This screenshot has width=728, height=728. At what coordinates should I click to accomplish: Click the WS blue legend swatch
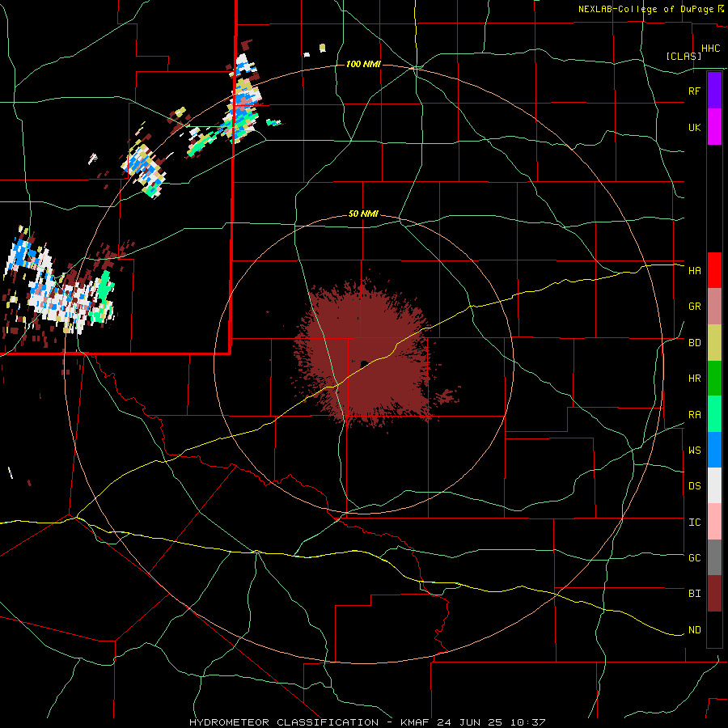tap(714, 450)
